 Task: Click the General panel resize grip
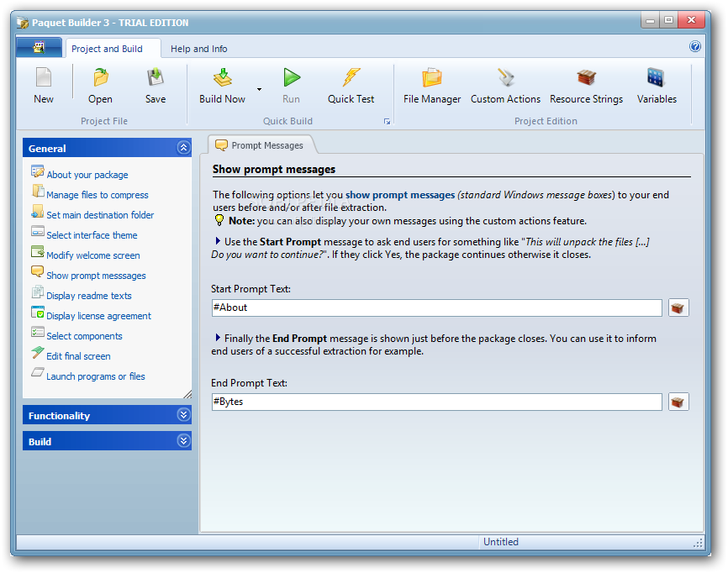click(x=187, y=394)
